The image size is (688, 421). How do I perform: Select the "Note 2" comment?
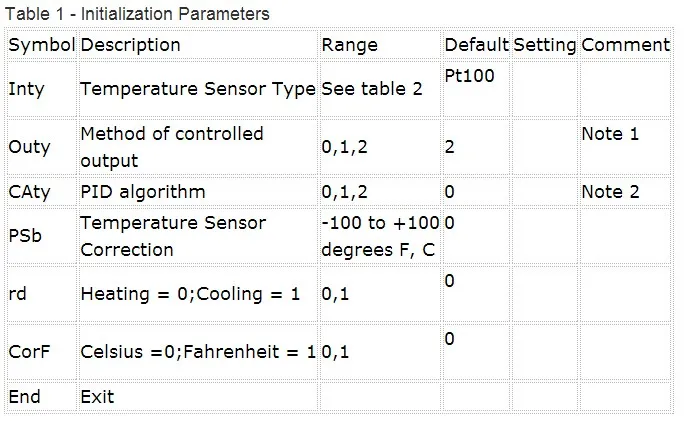point(610,191)
